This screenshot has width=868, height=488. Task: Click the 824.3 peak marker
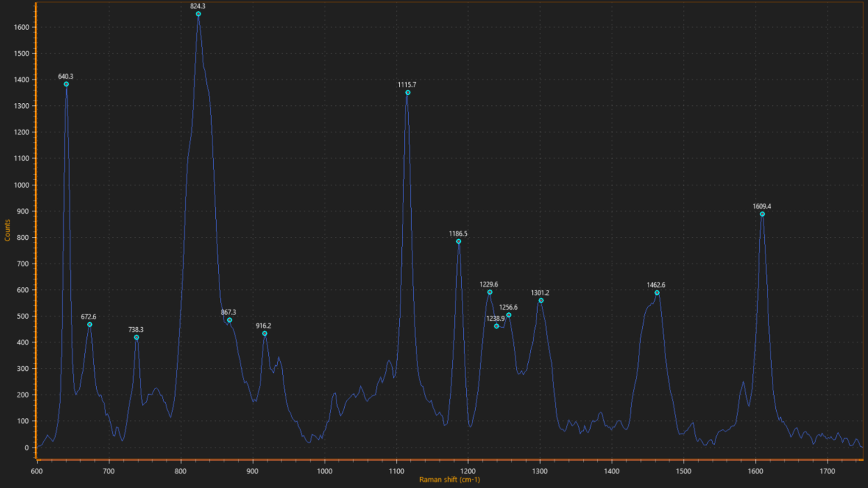[198, 14]
